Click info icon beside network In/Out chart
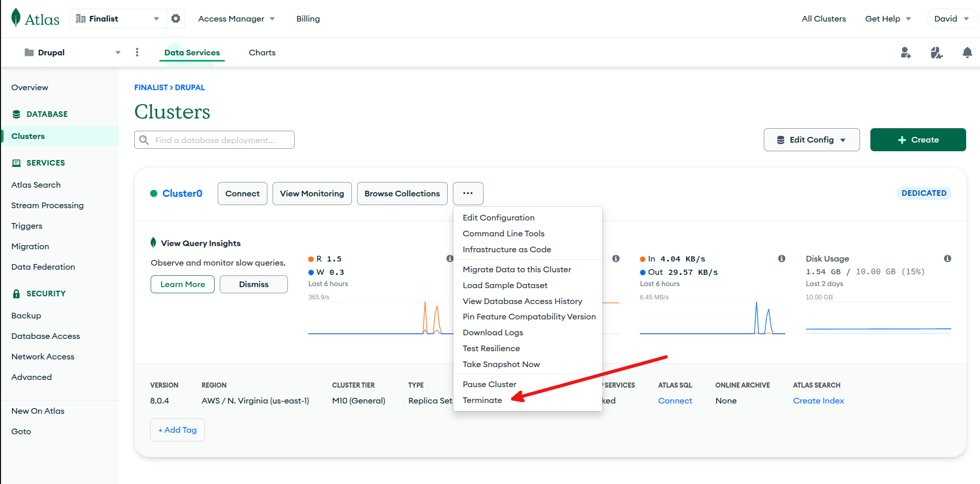This screenshot has width=980, height=484. coord(782,258)
